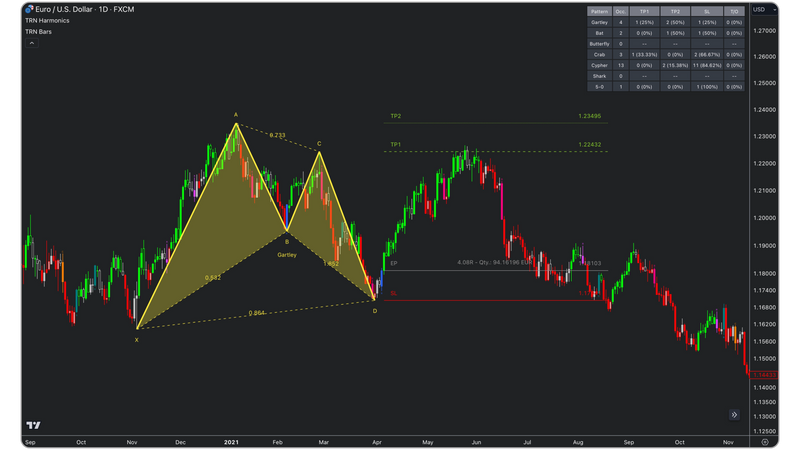Click the 1.22432 TP1 price value
Image resolution: width=800 pixels, height=450 pixels.
tap(589, 145)
